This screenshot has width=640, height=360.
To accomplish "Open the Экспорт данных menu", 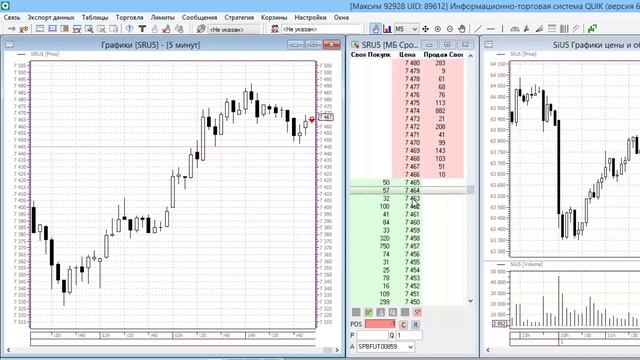I will pyautogui.click(x=51, y=18).
